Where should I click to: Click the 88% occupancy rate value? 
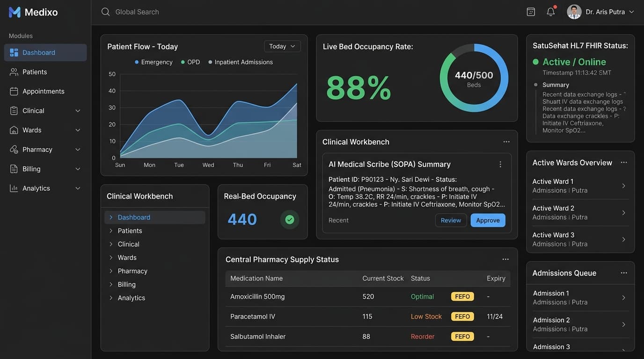point(359,88)
